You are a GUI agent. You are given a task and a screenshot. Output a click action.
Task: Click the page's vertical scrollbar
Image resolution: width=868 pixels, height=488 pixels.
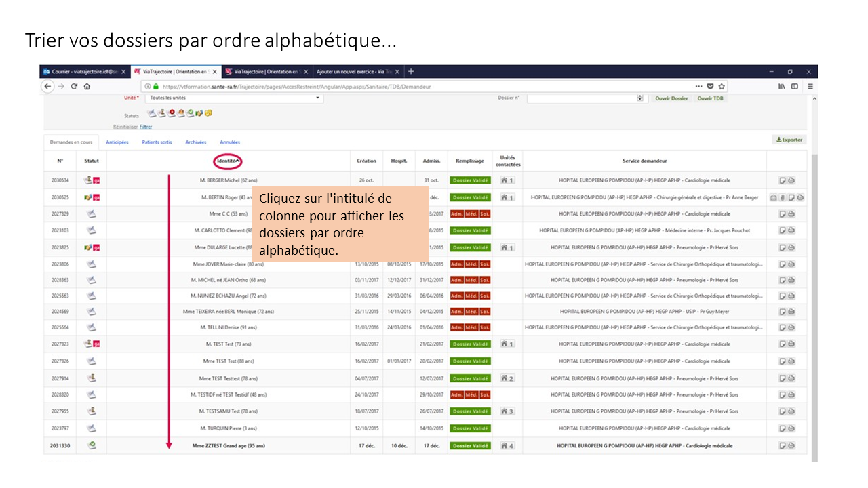coord(814,271)
